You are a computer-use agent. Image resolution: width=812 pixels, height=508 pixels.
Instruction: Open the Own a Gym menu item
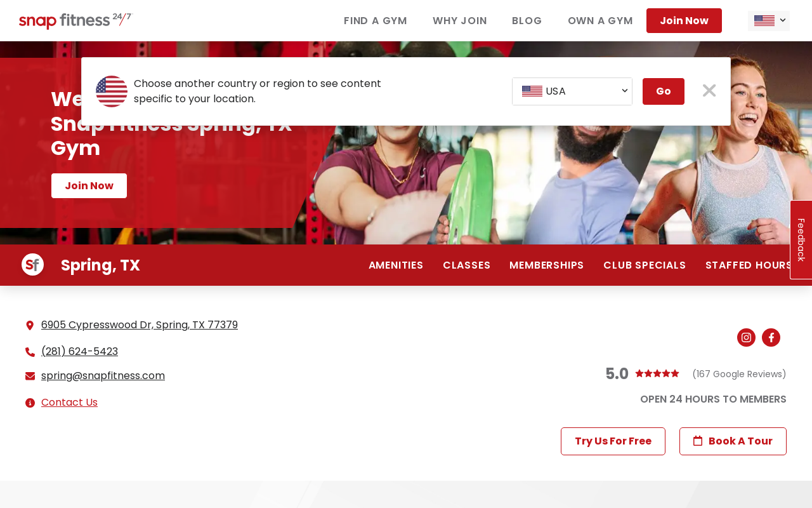tap(600, 20)
